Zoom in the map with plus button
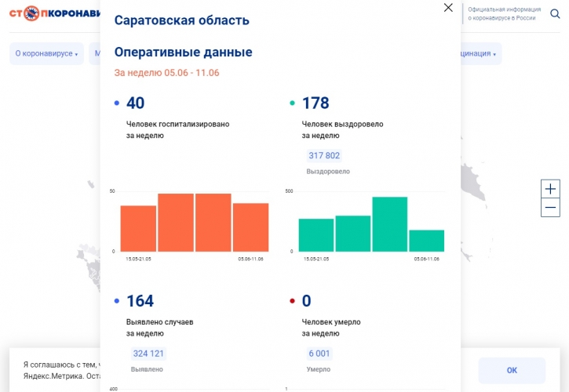Image resolution: width=569 pixels, height=392 pixels. tap(550, 189)
